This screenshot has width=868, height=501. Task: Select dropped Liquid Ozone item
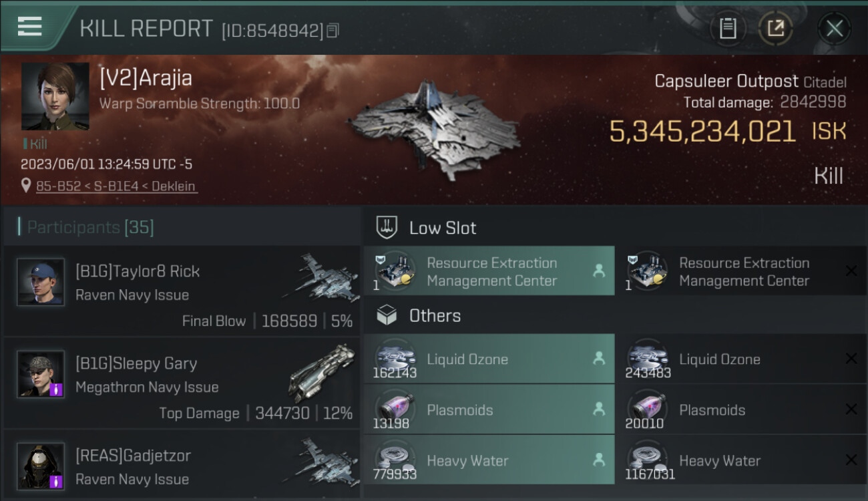click(x=489, y=359)
